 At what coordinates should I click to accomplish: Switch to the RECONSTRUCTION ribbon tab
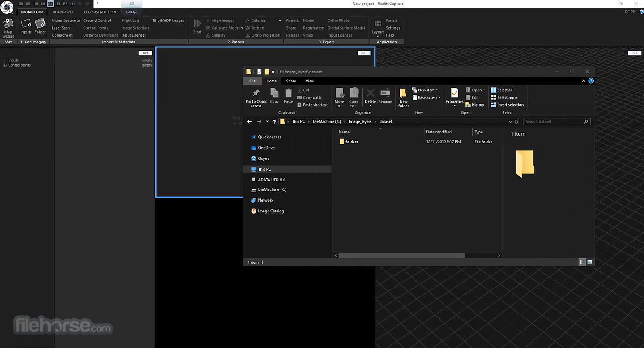tap(100, 12)
